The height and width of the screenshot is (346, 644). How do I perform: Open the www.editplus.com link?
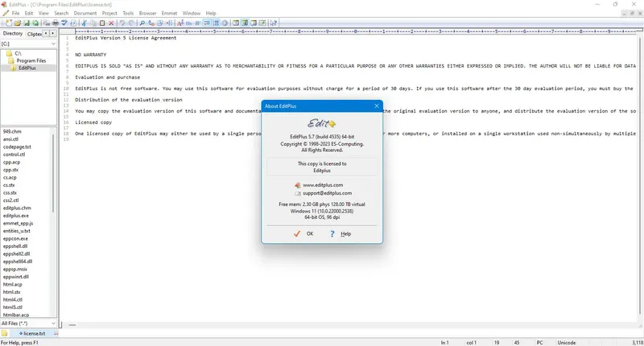323,185
